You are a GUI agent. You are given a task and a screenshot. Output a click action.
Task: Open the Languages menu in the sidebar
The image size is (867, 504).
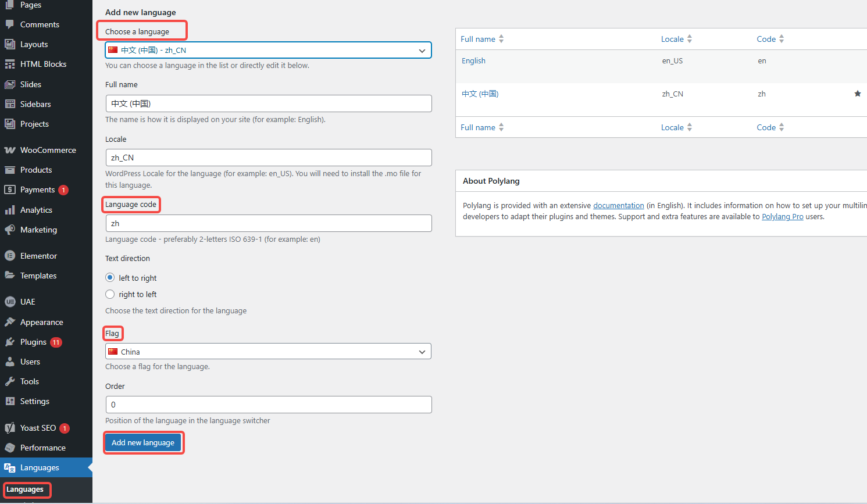tap(36, 467)
